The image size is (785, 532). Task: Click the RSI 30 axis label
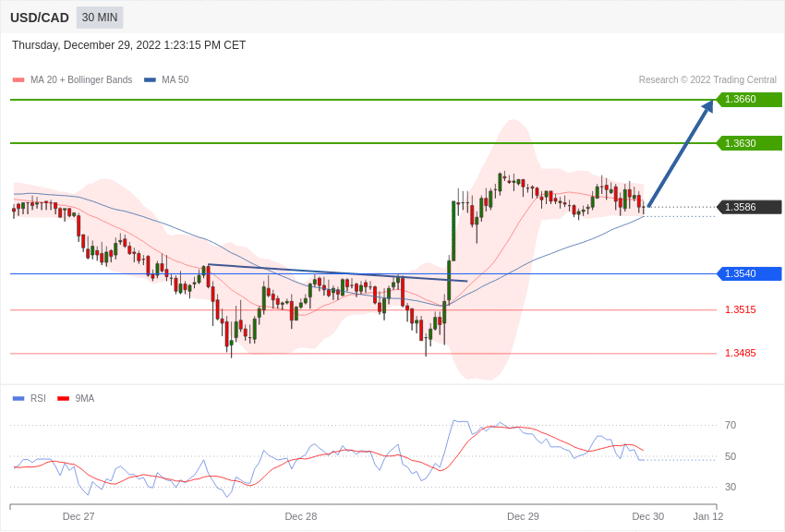tap(731, 487)
